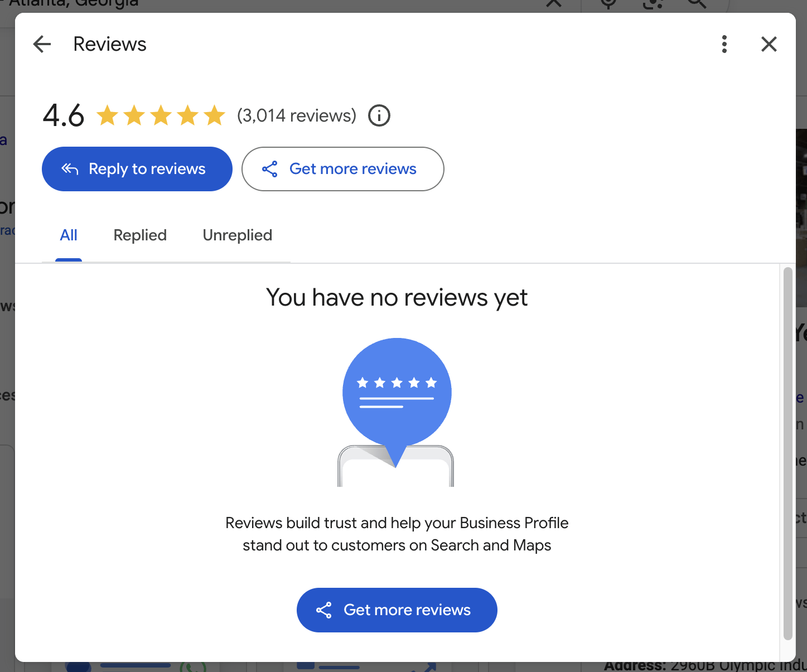This screenshot has width=807, height=672.
Task: Click the outlined Get more reviews button
Action: [x=343, y=169]
